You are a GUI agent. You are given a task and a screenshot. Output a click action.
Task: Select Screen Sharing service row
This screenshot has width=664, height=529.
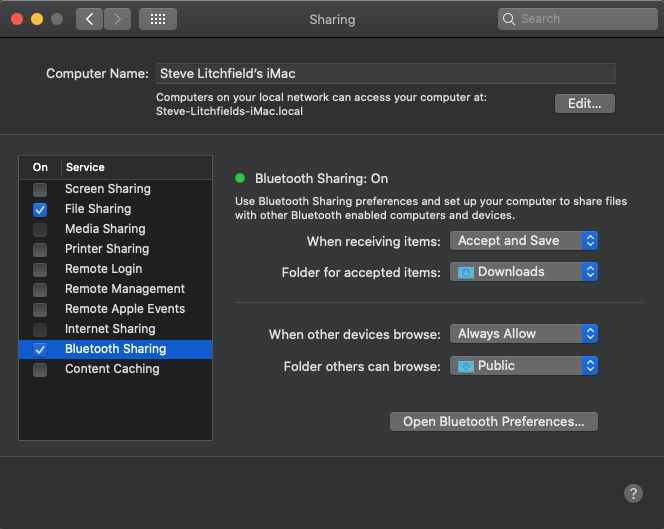116,189
